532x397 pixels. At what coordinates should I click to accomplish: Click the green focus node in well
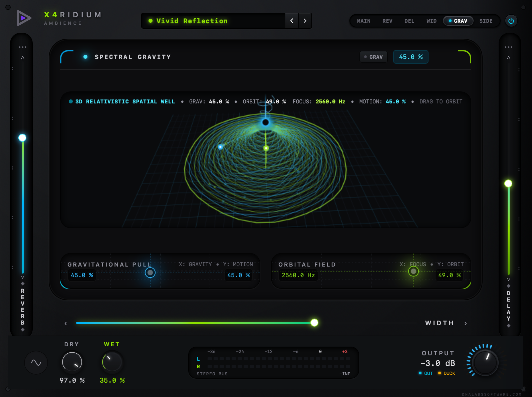coord(266,148)
